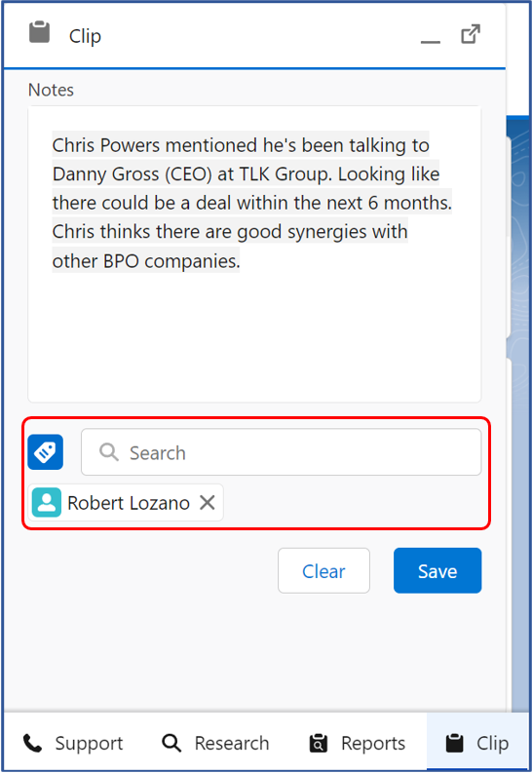Viewport: 532px width, 773px height.
Task: Click the phone icon next to Support
Action: [32, 743]
